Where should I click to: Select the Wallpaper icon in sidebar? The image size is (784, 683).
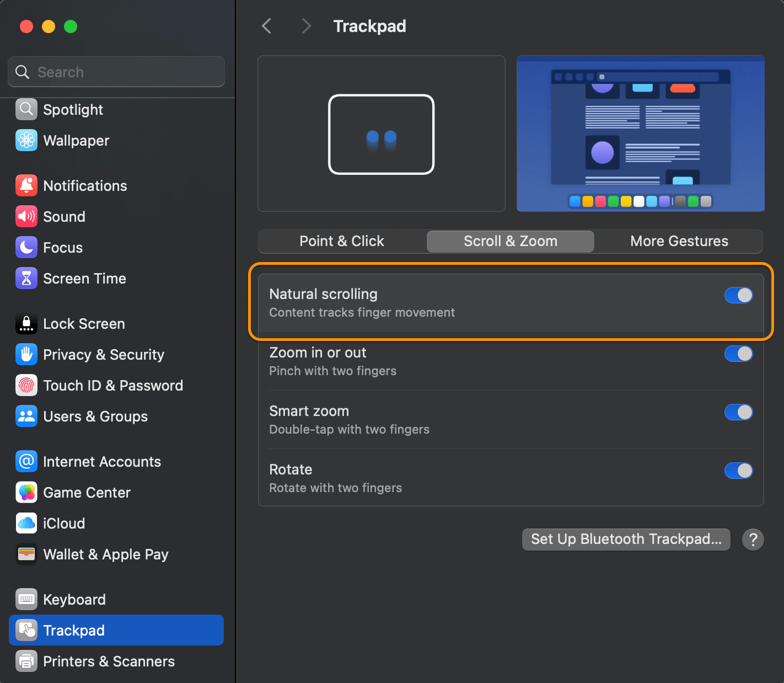26,140
